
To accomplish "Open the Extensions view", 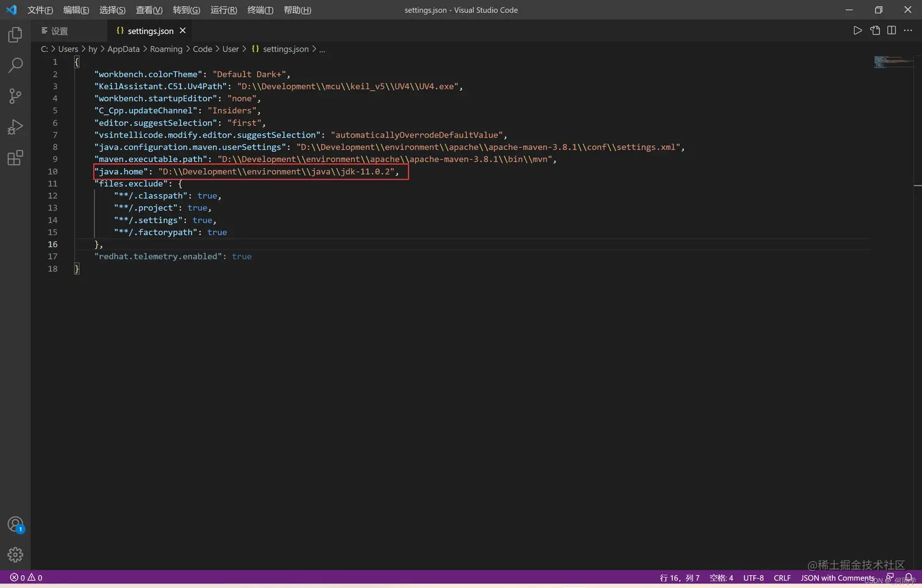I will tap(15, 158).
